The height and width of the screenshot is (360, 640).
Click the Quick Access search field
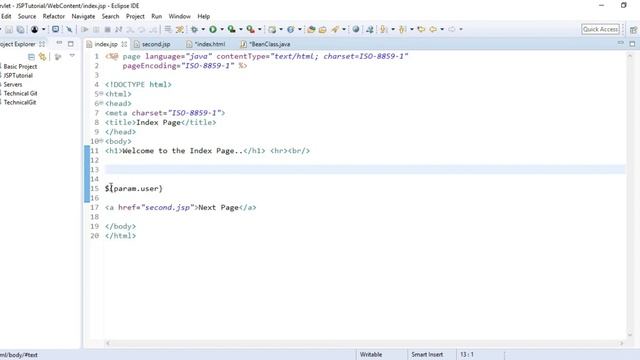[600, 29]
